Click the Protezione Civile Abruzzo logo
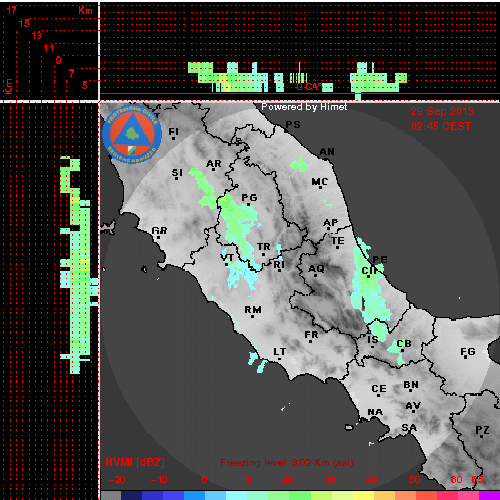 [x=132, y=134]
